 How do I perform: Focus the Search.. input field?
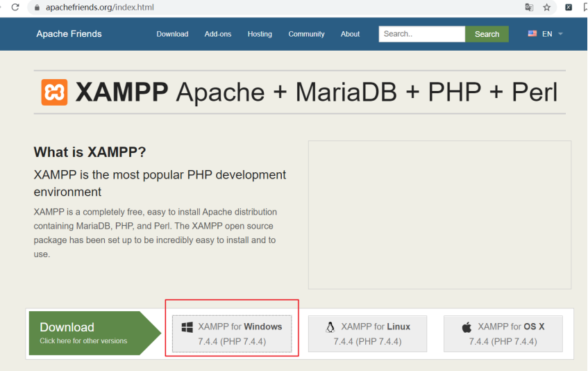[x=422, y=34]
